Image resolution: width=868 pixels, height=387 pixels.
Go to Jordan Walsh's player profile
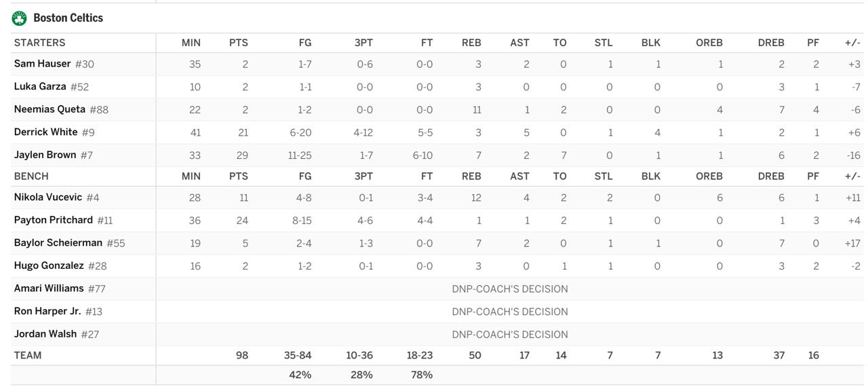tap(45, 334)
